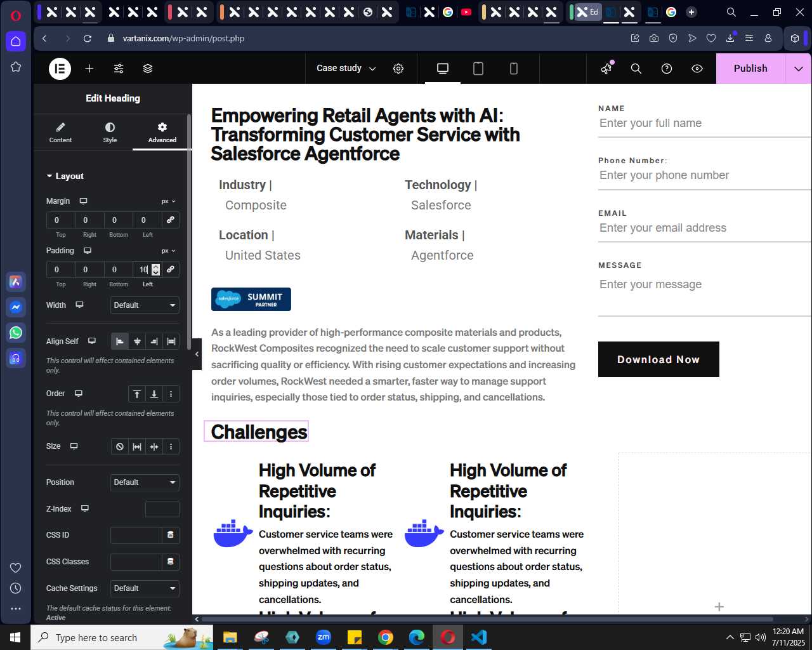Open Google Chrome from taskbar

pyautogui.click(x=386, y=637)
